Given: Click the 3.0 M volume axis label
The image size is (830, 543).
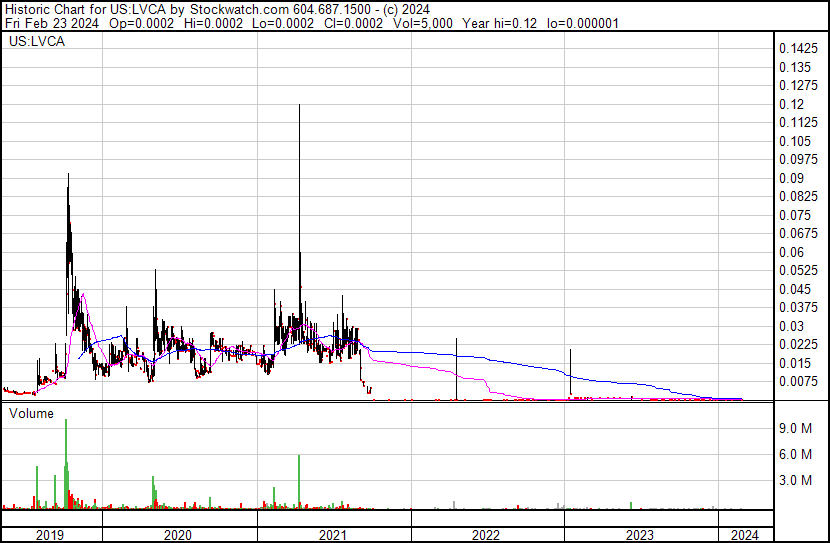Looking at the screenshot, I should (795, 481).
